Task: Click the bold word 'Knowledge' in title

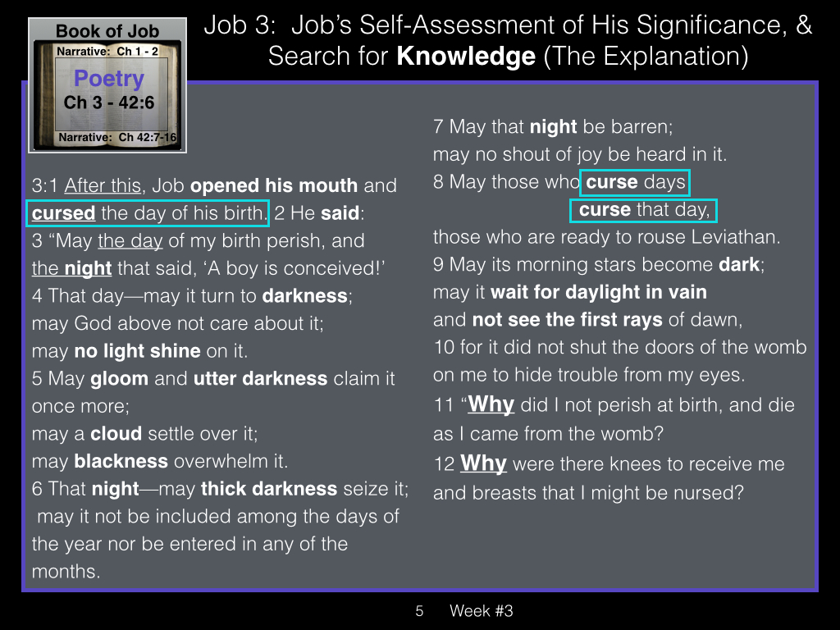Action: (x=466, y=57)
